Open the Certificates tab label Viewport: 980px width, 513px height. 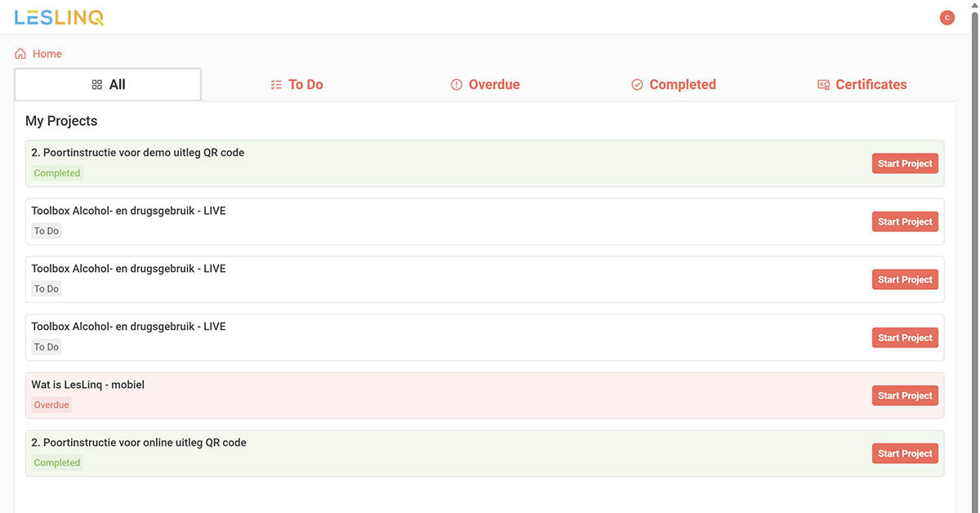click(x=871, y=85)
